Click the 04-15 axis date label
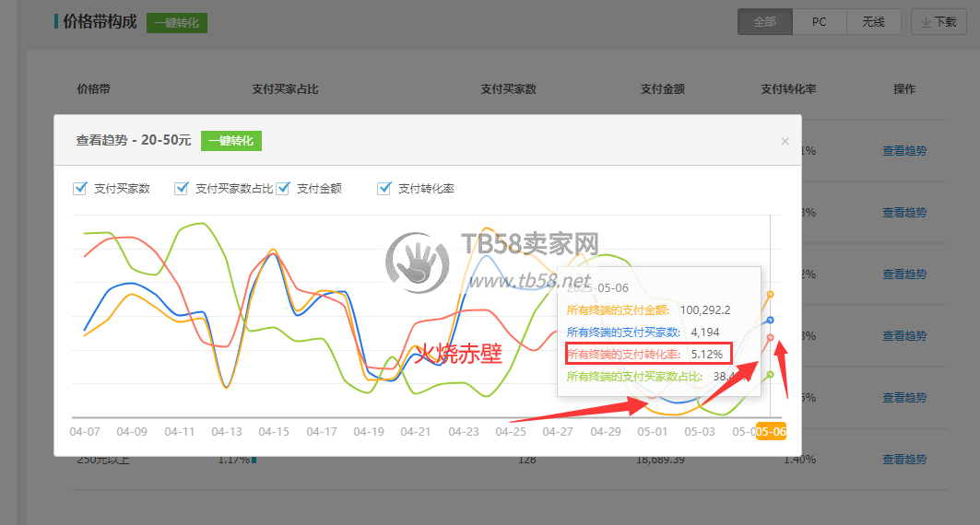980x525 pixels. click(x=274, y=432)
